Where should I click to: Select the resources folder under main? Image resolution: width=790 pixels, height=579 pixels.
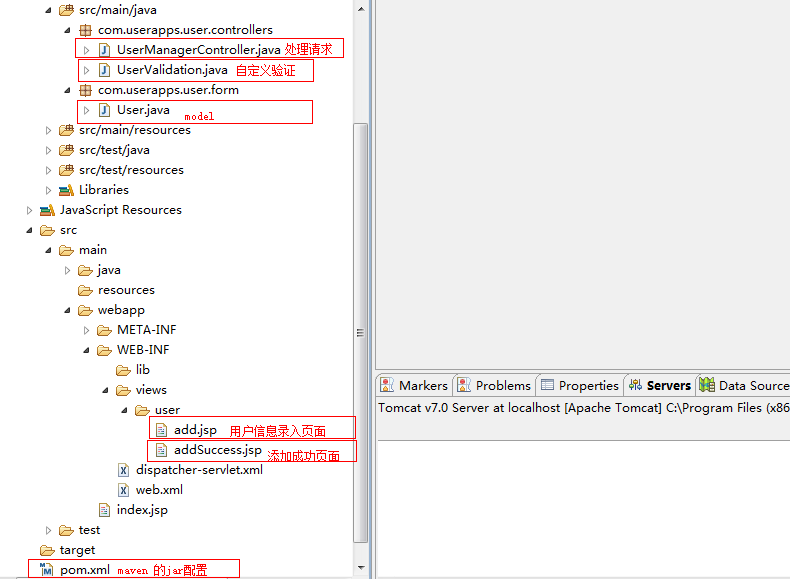[x=126, y=290]
